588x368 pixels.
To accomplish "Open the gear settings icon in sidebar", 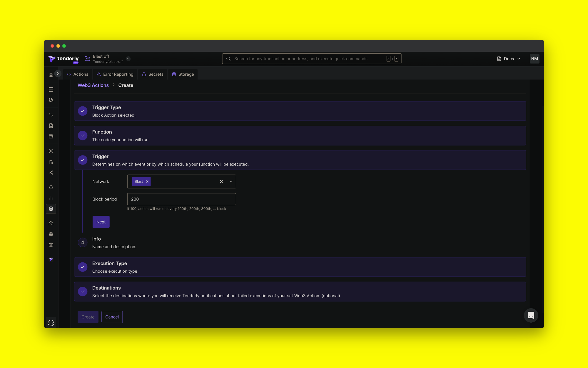I will click(x=51, y=234).
